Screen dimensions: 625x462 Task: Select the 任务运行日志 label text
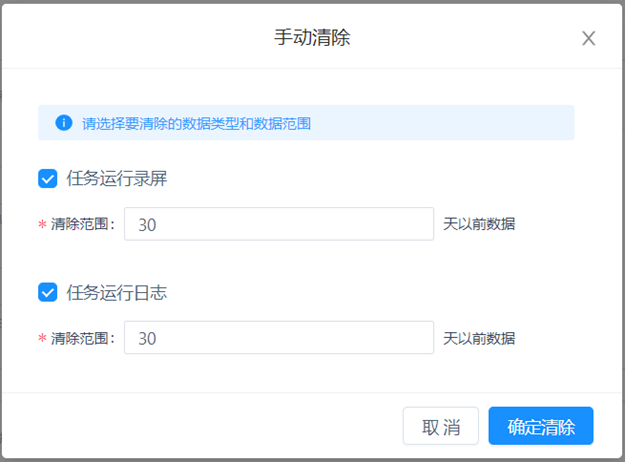tap(115, 293)
